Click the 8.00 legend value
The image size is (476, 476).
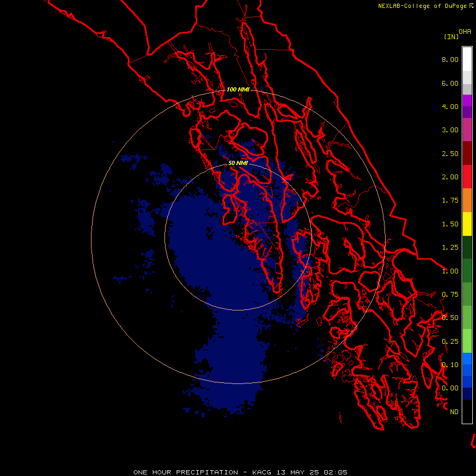point(450,59)
